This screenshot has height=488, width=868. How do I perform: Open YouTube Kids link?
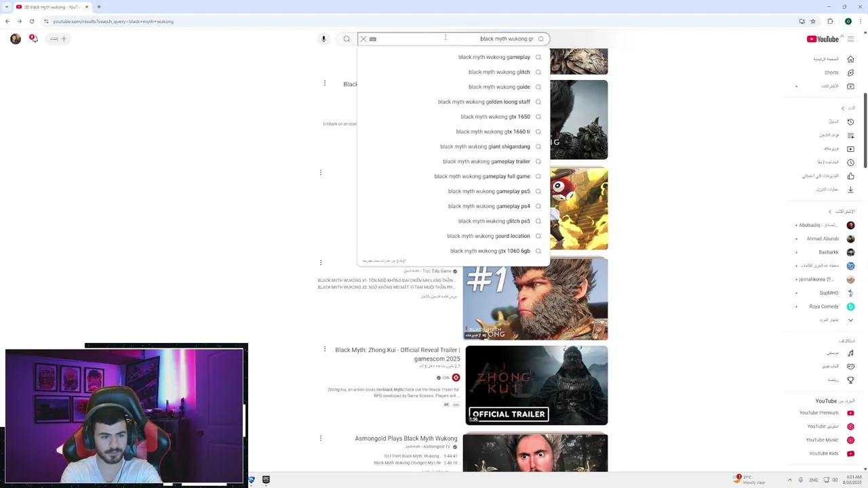pyautogui.click(x=824, y=453)
